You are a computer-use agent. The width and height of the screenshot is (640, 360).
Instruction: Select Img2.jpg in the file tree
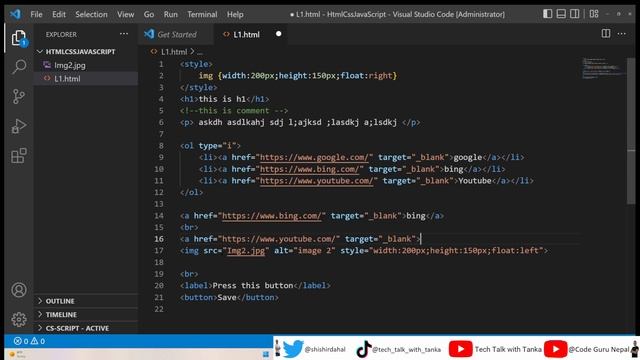point(70,65)
